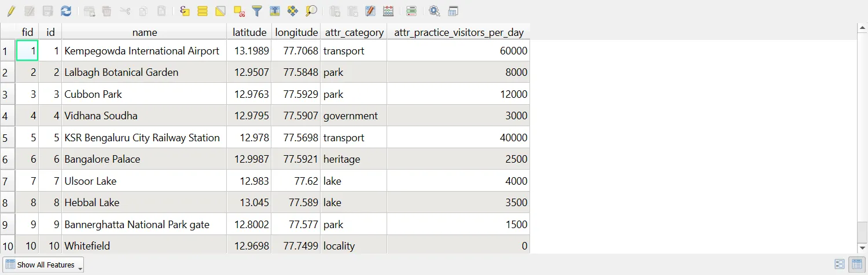Viewport: 868px width, 275px height.
Task: Click attr_practice_visitors_per_day column header
Action: click(x=459, y=32)
